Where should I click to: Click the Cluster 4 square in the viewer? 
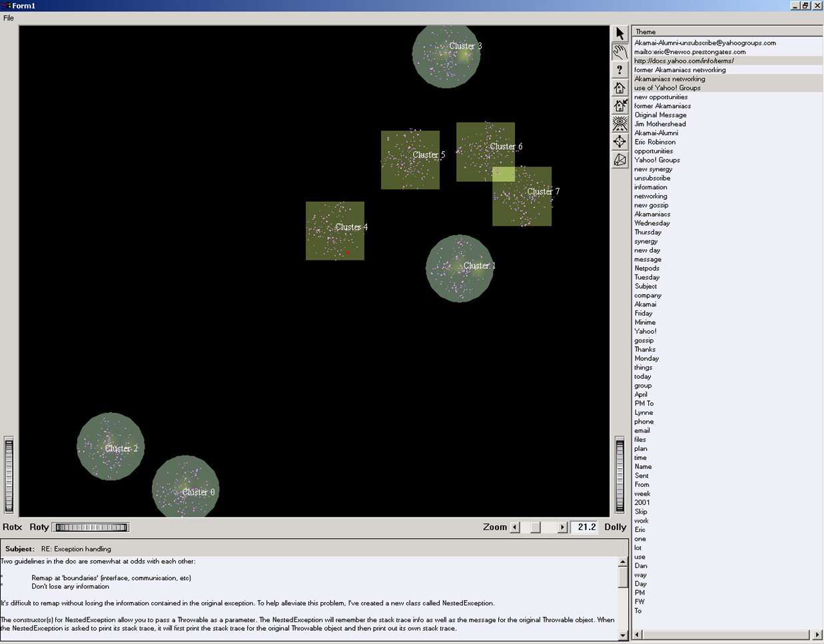pyautogui.click(x=334, y=230)
